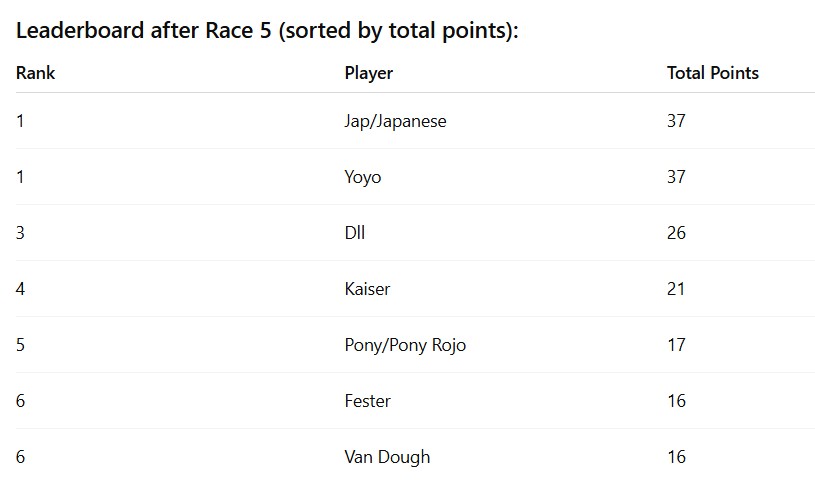The image size is (815, 502).
Task: Click the Total Points column header
Action: (713, 73)
